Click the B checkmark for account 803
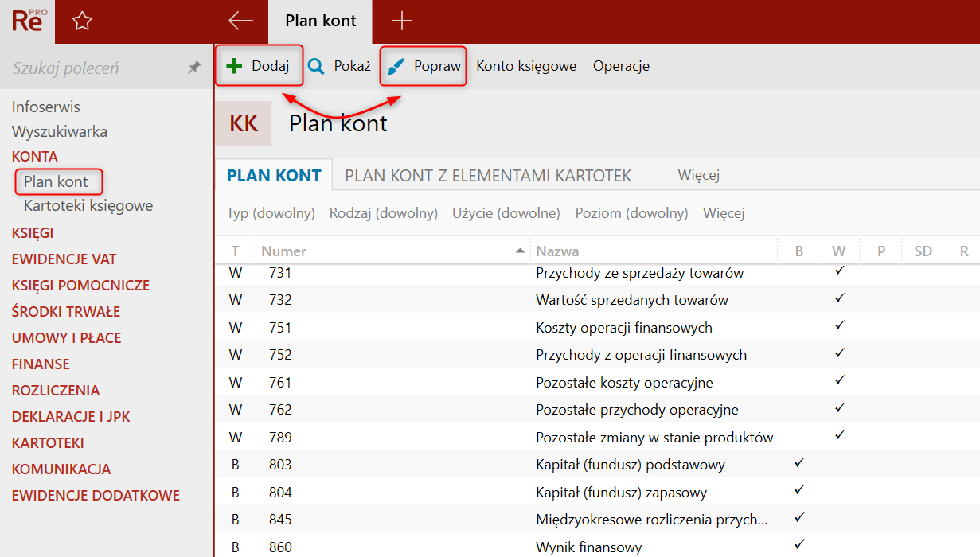980x557 pixels. click(800, 462)
